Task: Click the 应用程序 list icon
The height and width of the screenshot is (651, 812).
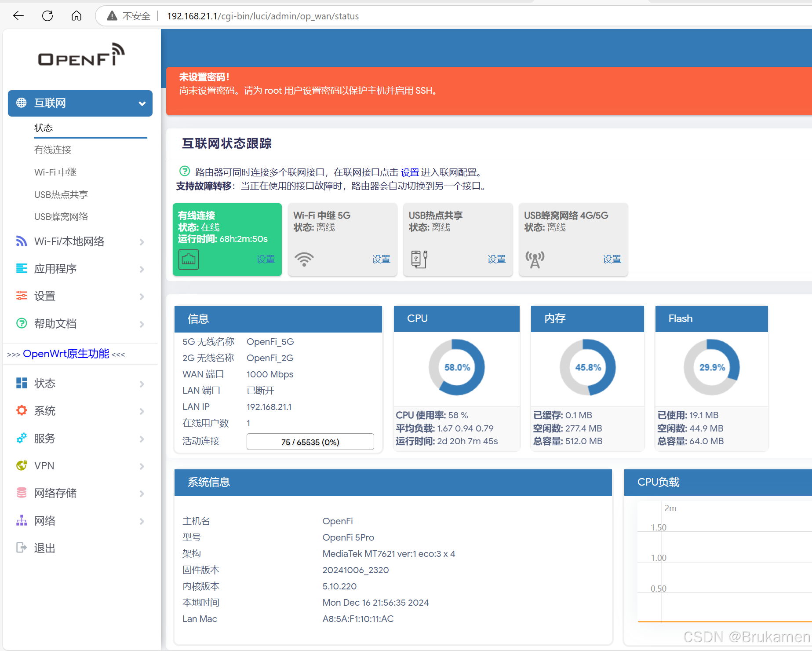Action: coord(22,268)
